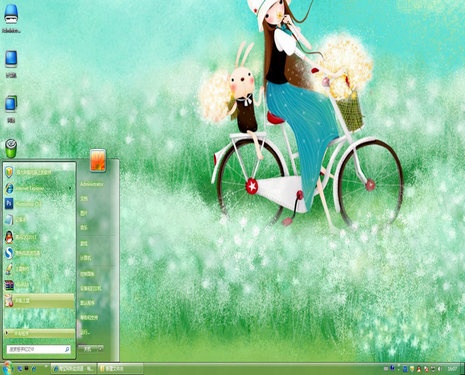Open Pictures in the Start menu right column
Image resolution: width=465 pixels, height=375 pixels.
(84, 213)
